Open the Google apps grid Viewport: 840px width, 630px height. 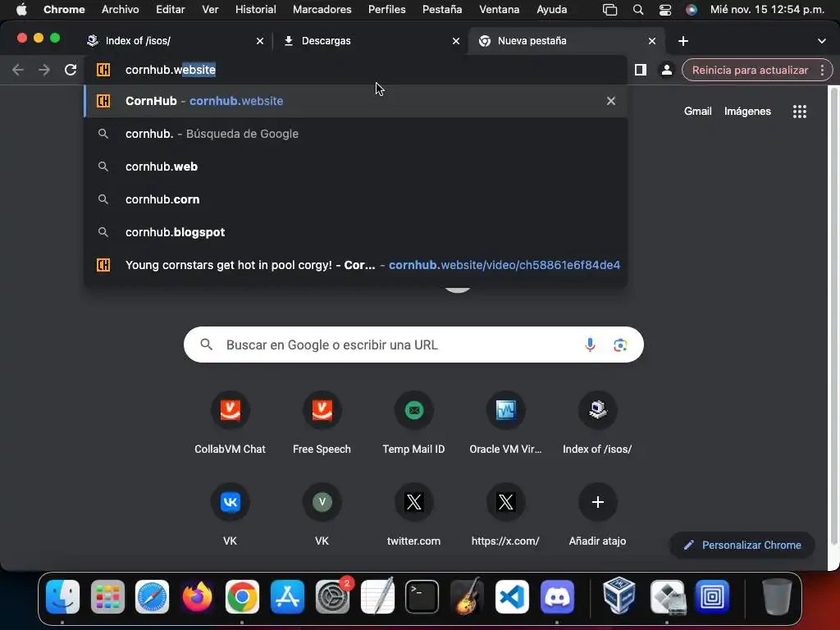click(799, 112)
